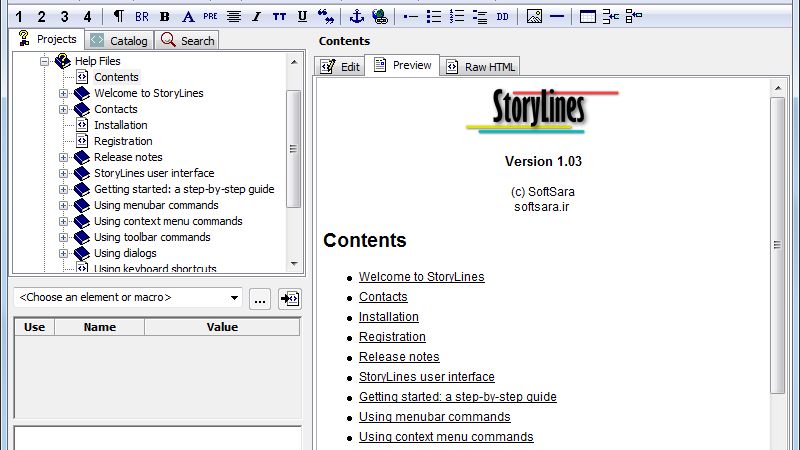
Task: Expand Contacts tree node
Action: [x=63, y=109]
